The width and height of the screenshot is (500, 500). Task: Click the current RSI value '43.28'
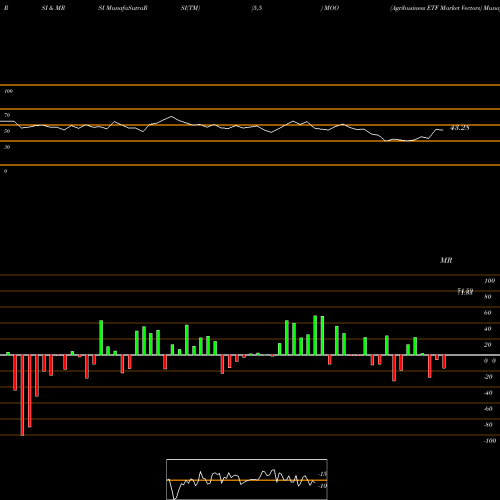coord(460,128)
